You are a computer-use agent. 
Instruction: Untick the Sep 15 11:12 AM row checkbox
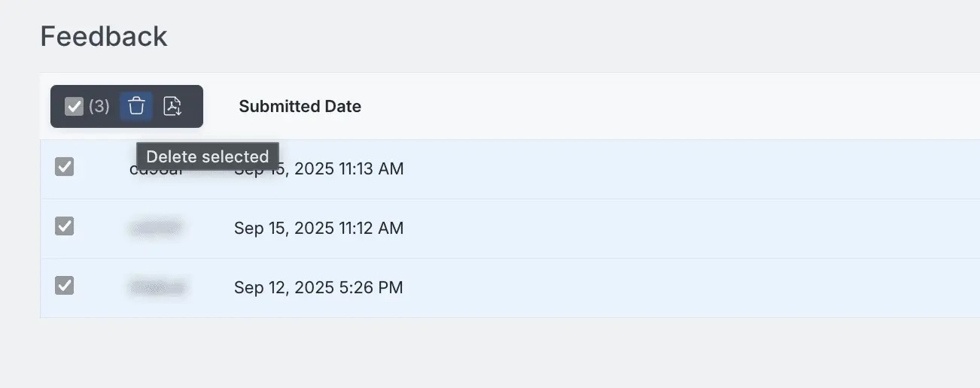point(65,226)
